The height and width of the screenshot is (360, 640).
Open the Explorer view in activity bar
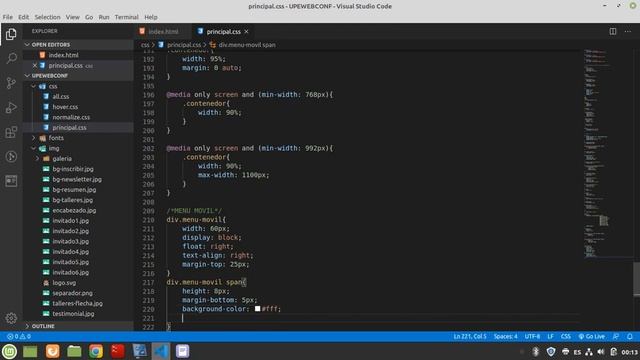point(11,34)
